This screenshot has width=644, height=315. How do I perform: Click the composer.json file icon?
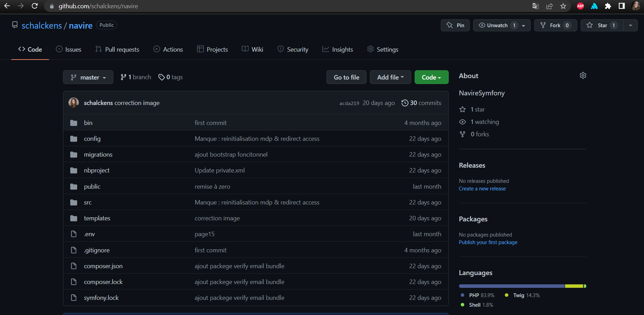[73, 266]
